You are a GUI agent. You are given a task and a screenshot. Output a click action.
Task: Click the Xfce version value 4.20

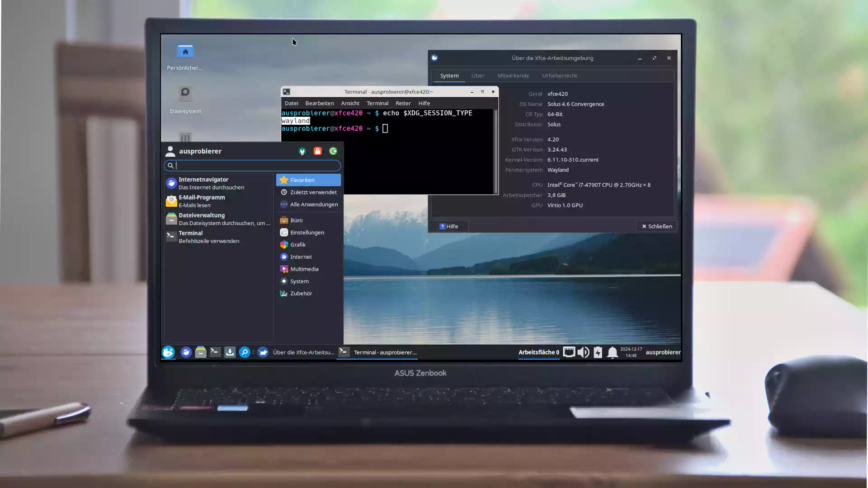tap(553, 139)
